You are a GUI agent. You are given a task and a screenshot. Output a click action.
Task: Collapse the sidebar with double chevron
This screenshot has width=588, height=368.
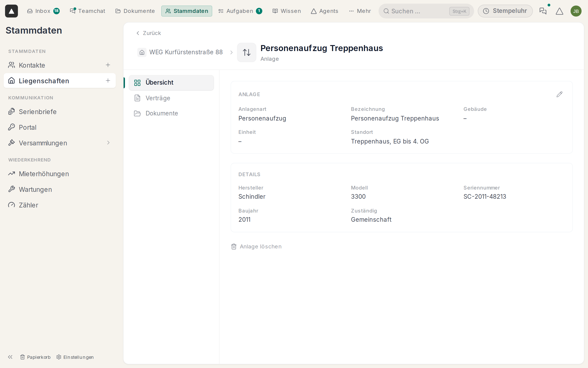[x=10, y=357]
